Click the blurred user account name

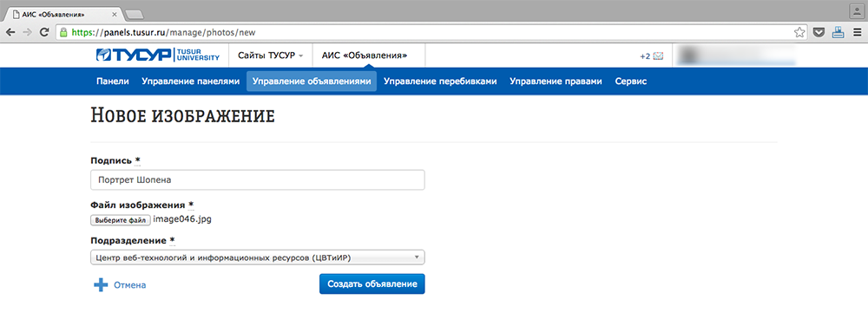pos(736,55)
